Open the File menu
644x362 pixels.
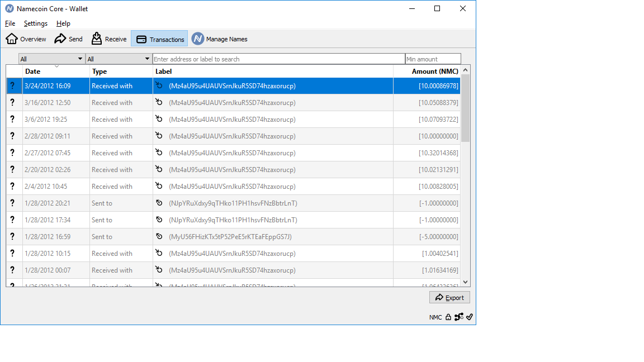coord(10,23)
